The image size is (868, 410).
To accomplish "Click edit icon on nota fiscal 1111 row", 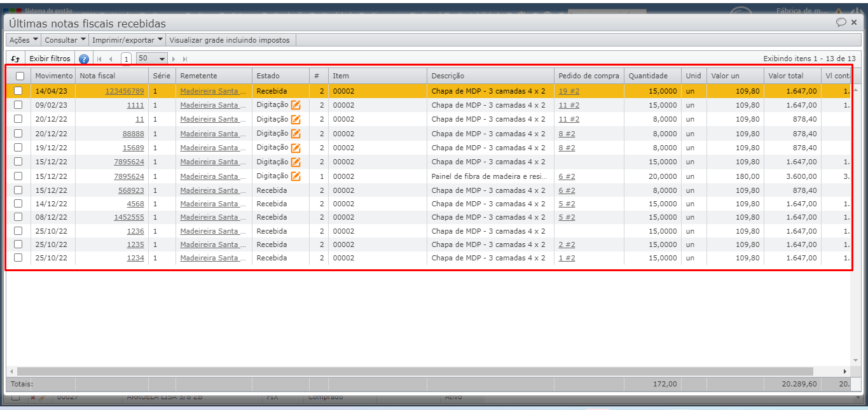I will (x=296, y=105).
